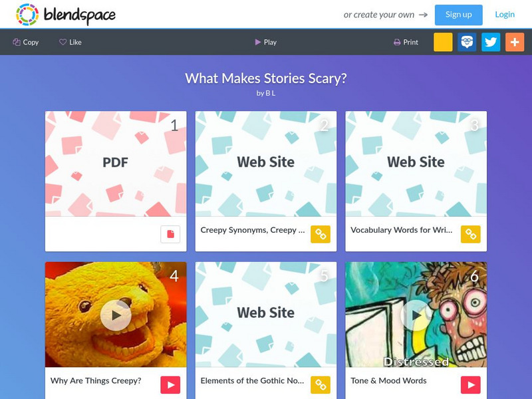532x399 pixels.
Task: Share lesson on Twitter
Action: click(x=491, y=42)
